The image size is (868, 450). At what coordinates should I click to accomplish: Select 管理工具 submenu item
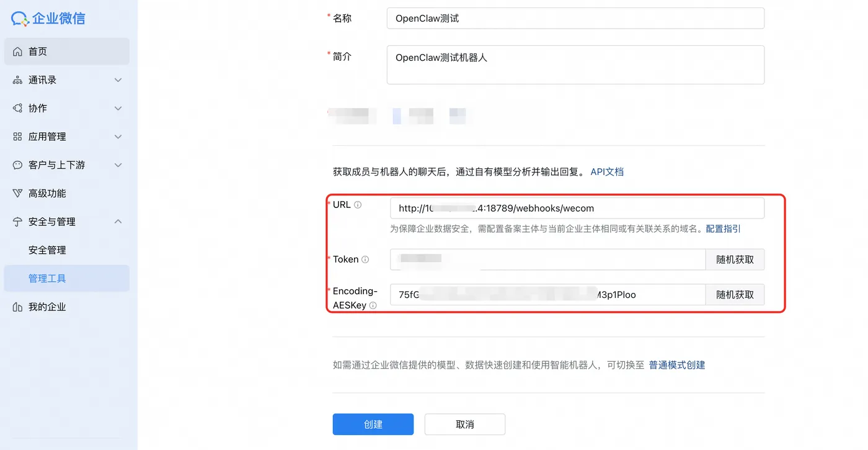tap(67, 278)
